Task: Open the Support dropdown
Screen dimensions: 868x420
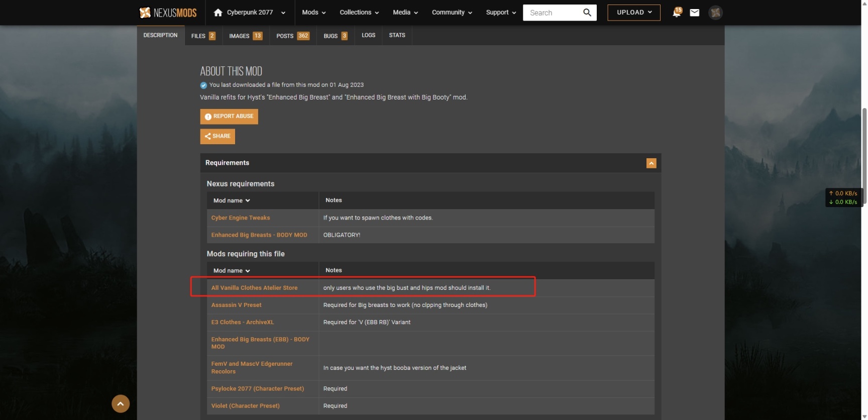Action: click(x=501, y=13)
